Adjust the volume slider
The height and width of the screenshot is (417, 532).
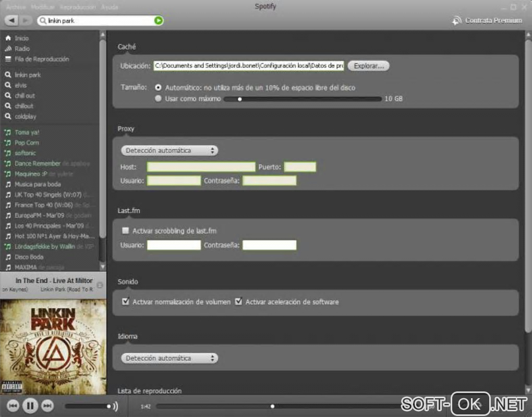[x=88, y=406]
